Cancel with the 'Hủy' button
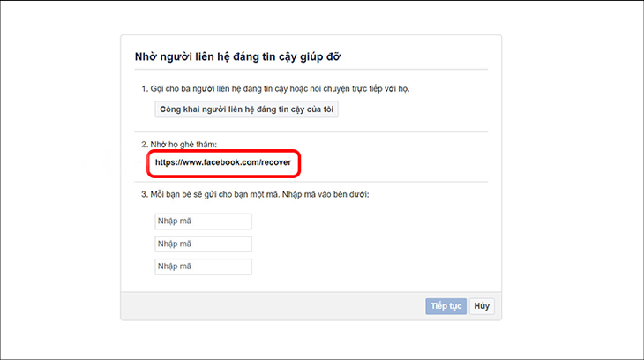 [482, 306]
